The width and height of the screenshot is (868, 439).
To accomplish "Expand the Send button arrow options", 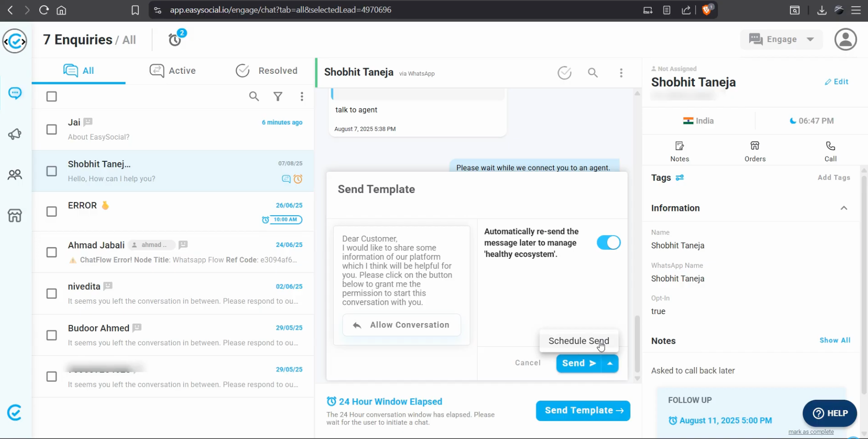I will coord(610,363).
